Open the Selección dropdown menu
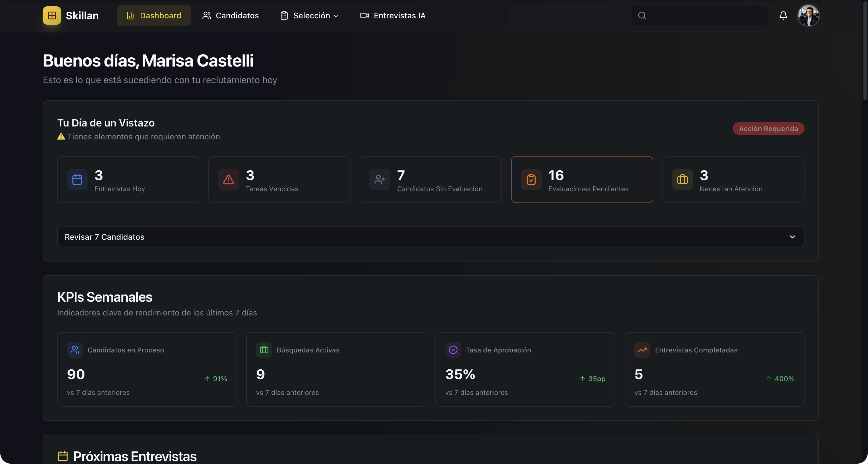Image resolution: width=868 pixels, height=464 pixels. (308, 15)
